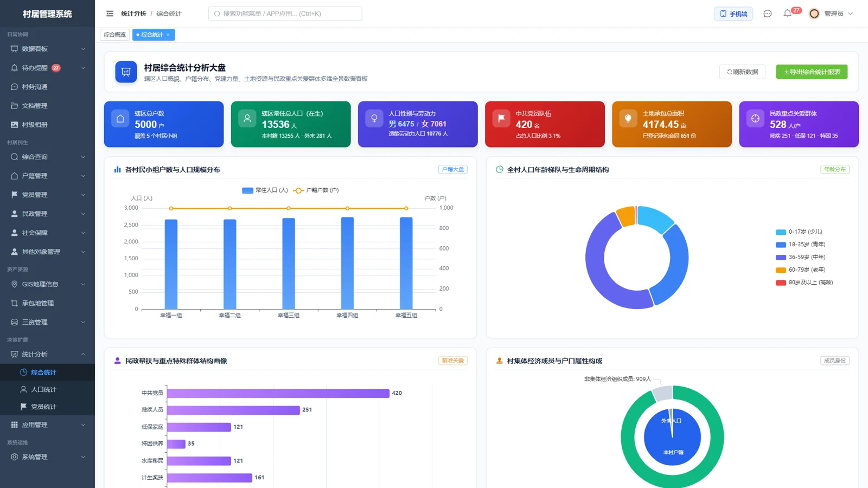Click the person icon on 辖区常住总人口 card
Viewport: 868px width, 488px height.
(247, 119)
